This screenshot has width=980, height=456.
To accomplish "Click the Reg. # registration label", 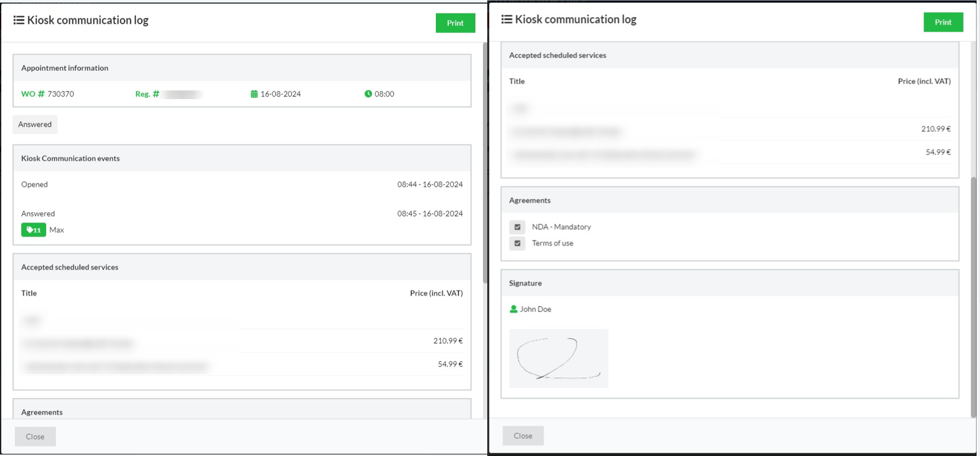I will pyautogui.click(x=147, y=94).
